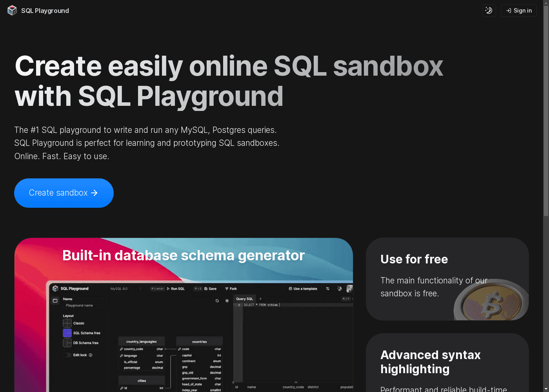549x392 pixels.
Task: Click the Use for free card heading
Action: click(x=414, y=259)
